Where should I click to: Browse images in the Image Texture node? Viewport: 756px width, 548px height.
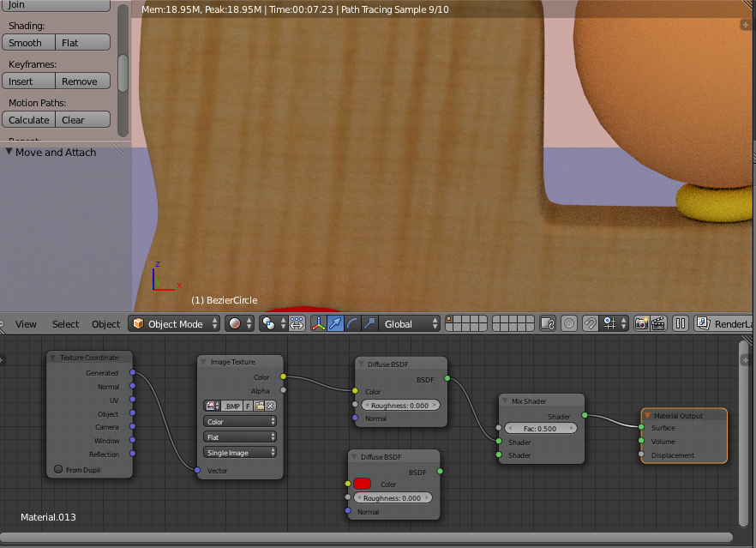[212, 406]
